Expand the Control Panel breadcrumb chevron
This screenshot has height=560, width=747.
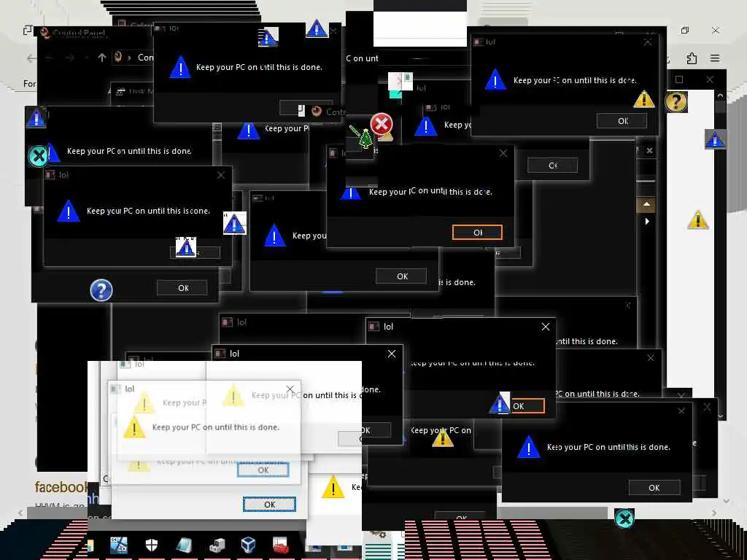pos(129,58)
